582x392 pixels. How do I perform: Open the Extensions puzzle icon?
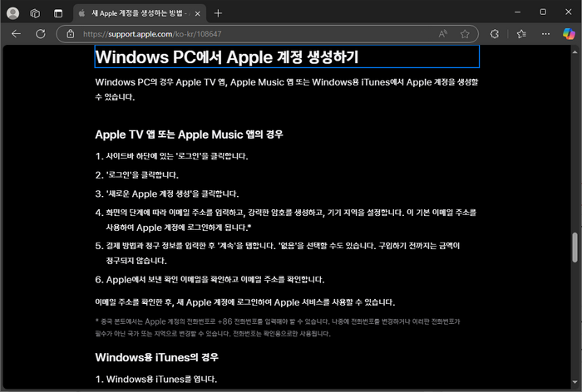(x=495, y=34)
